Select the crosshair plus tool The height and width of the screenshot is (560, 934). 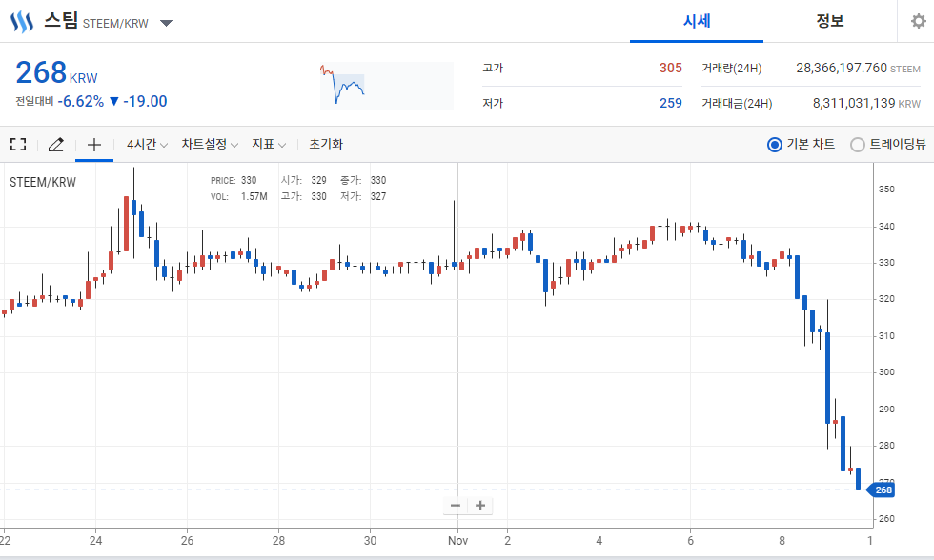(94, 144)
